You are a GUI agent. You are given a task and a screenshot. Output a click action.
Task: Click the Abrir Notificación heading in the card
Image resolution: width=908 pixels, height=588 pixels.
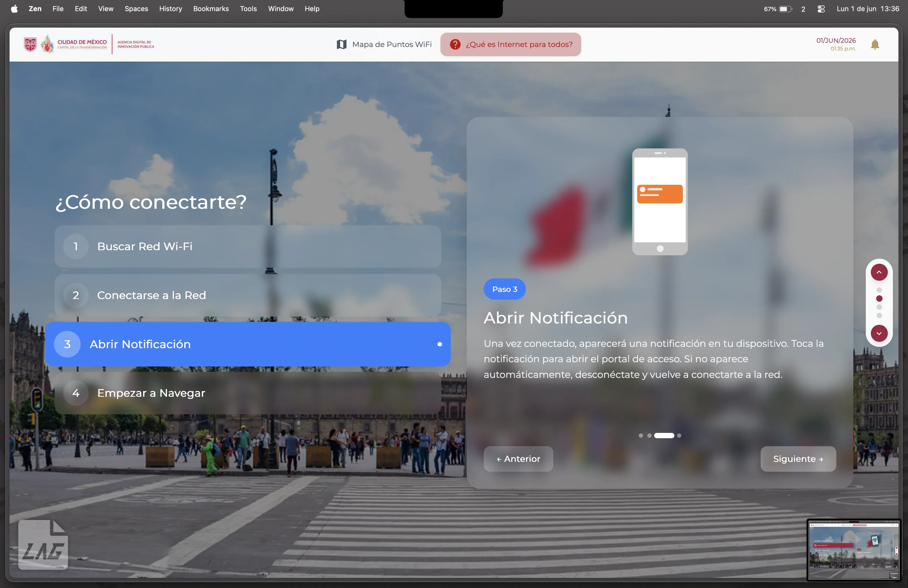coord(555,318)
